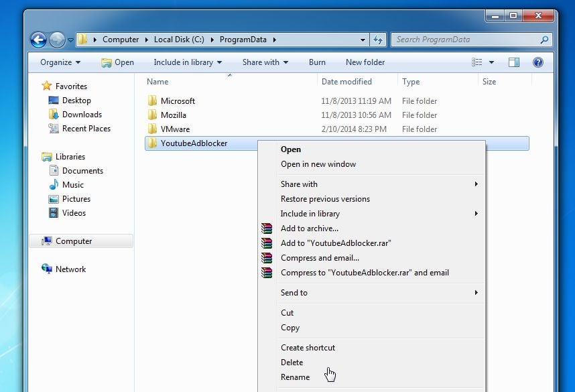Select Computer in navigation pane
This screenshot has height=392, width=575.
tap(81, 241)
